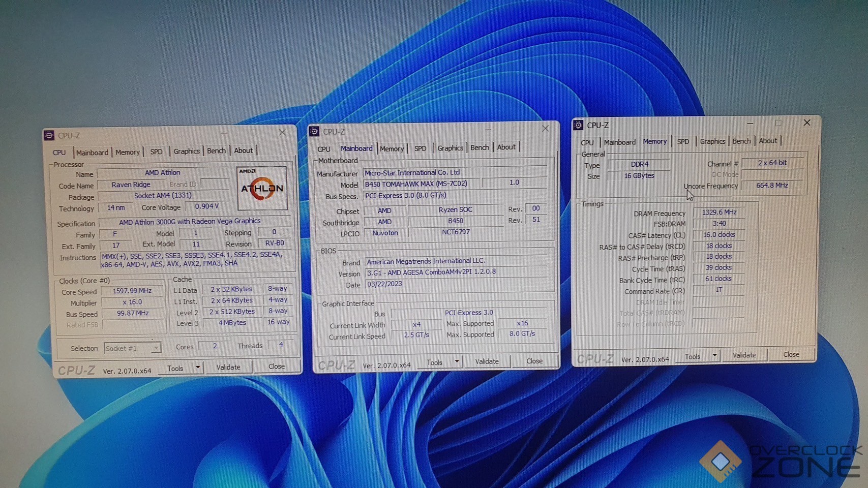Go to Graphics tab in the right window

(x=712, y=141)
